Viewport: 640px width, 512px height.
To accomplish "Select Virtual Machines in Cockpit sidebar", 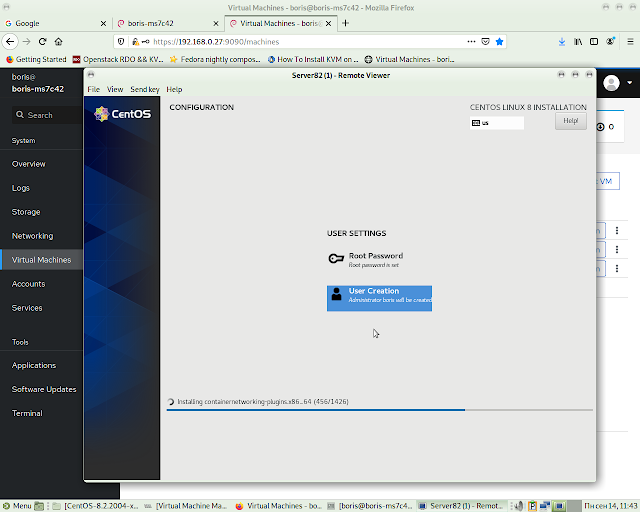I will pyautogui.click(x=42, y=260).
